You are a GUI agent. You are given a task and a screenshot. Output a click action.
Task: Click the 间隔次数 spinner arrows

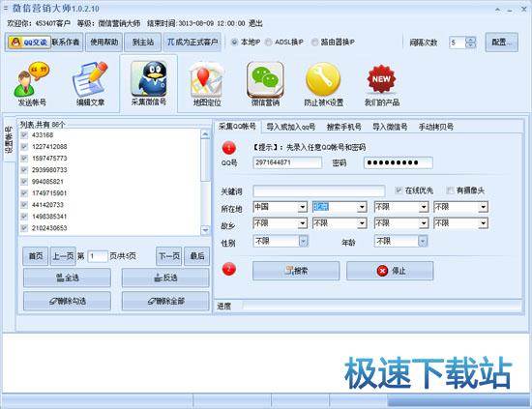[471, 43]
